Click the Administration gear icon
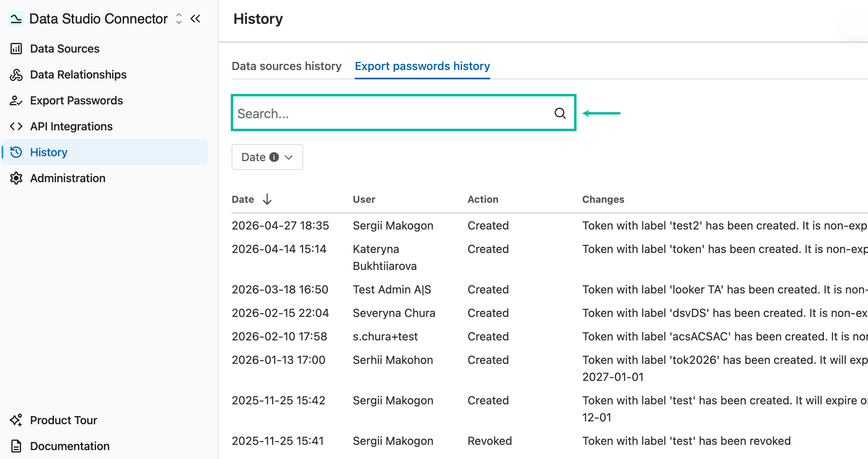The image size is (868, 459). [16, 178]
